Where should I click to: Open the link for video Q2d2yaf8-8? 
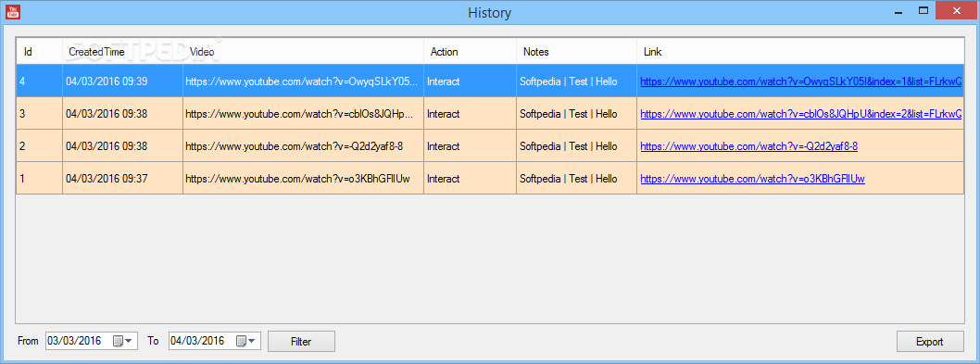[748, 146]
